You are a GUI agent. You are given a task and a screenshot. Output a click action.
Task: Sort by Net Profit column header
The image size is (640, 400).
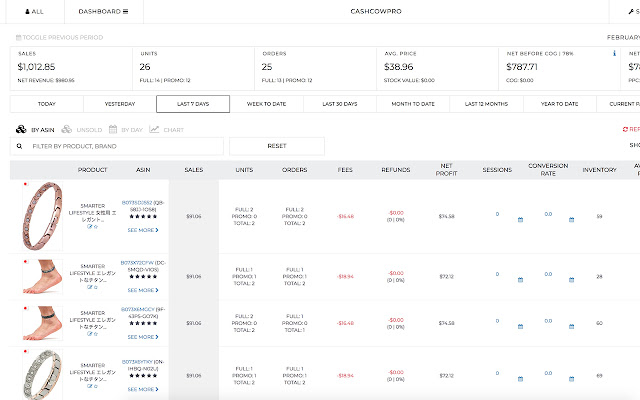pyautogui.click(x=446, y=169)
